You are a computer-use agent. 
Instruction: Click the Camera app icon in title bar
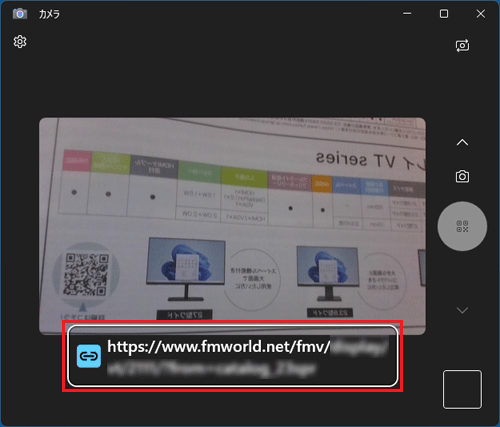tap(20, 14)
